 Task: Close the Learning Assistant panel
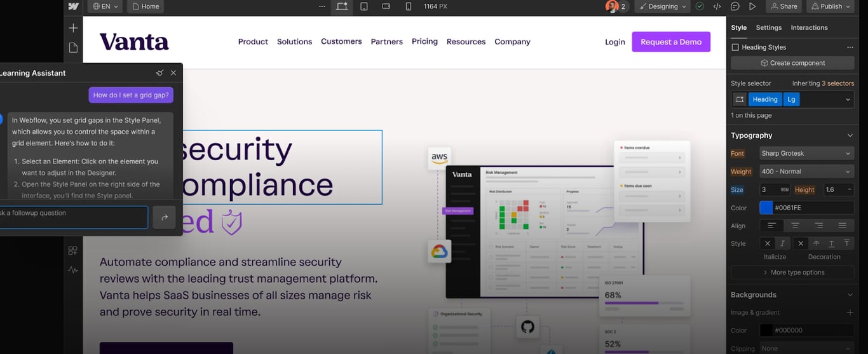[x=173, y=73]
